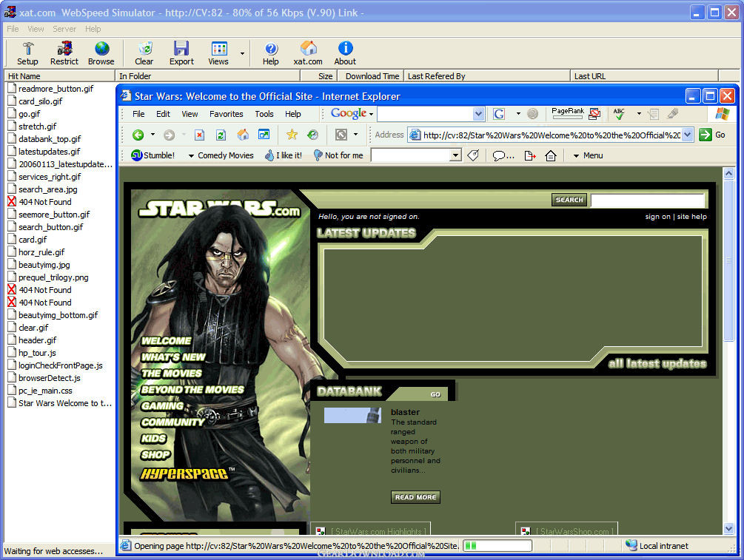Screen dimensions: 744x560
Task: Click the Stumble! button
Action: (153, 155)
